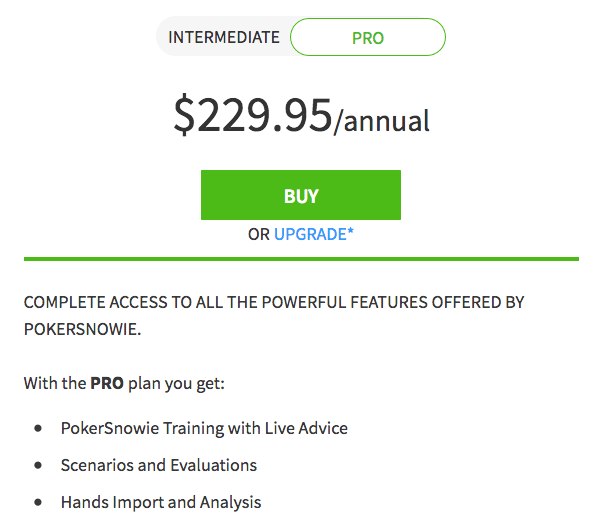The height and width of the screenshot is (518, 597).
Task: Select the PRO plan option
Action: pyautogui.click(x=368, y=37)
